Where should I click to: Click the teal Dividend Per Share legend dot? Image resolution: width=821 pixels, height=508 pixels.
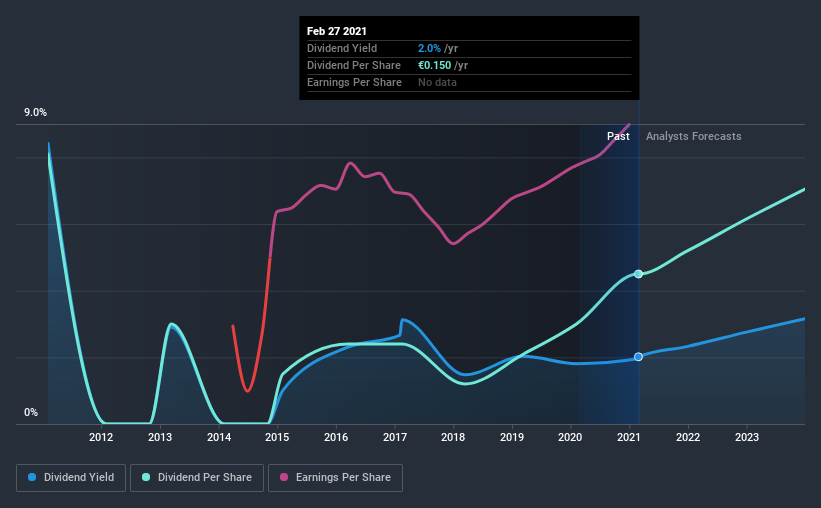click(x=146, y=477)
